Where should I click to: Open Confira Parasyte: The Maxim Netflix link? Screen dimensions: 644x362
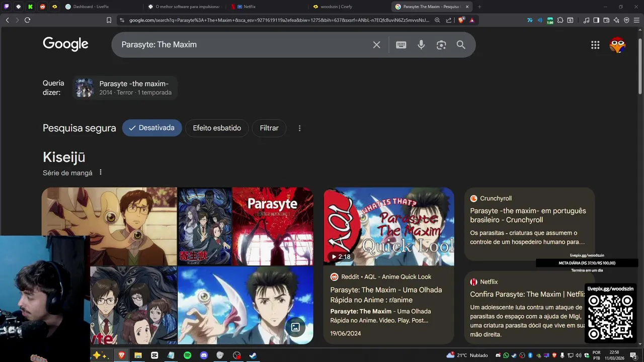point(528,294)
